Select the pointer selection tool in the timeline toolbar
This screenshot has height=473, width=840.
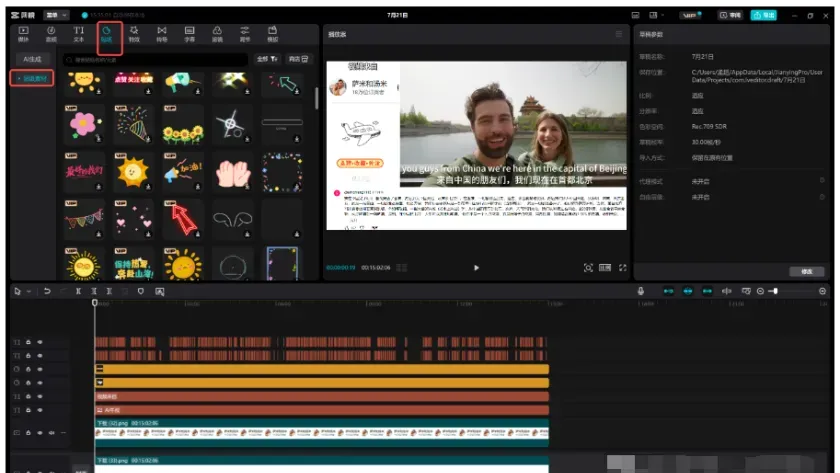(18, 291)
